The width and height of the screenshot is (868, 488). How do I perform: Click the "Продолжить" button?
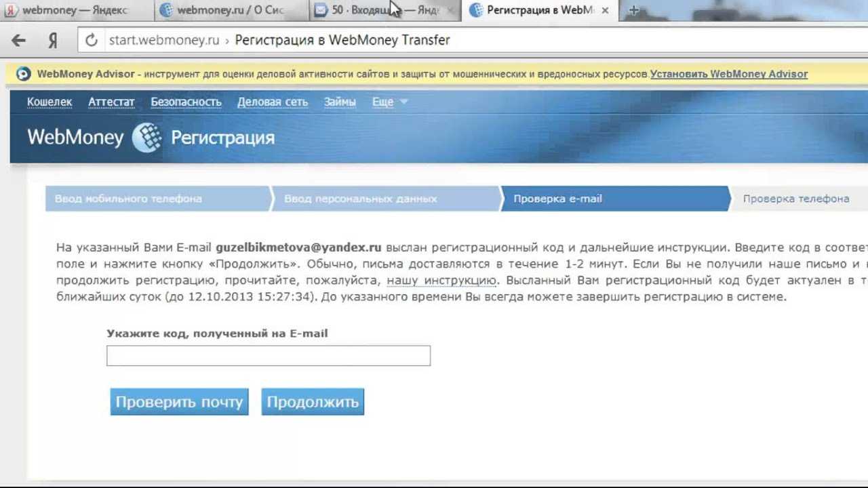point(313,402)
